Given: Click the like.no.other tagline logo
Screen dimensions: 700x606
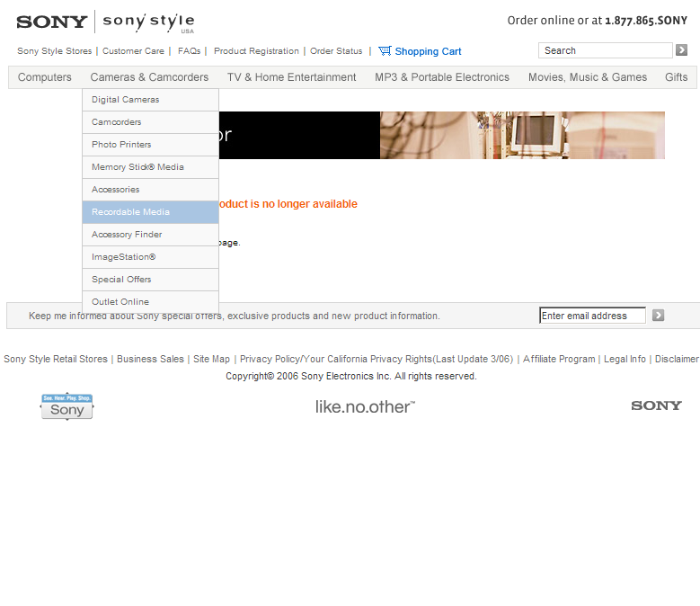Looking at the screenshot, I should [x=365, y=406].
